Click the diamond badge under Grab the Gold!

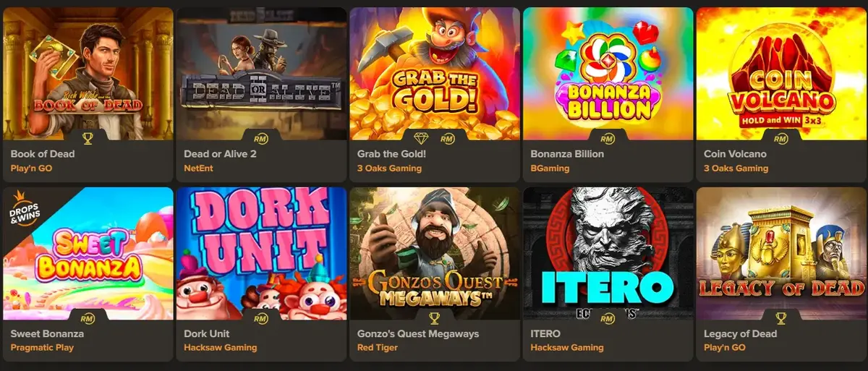[x=421, y=137]
